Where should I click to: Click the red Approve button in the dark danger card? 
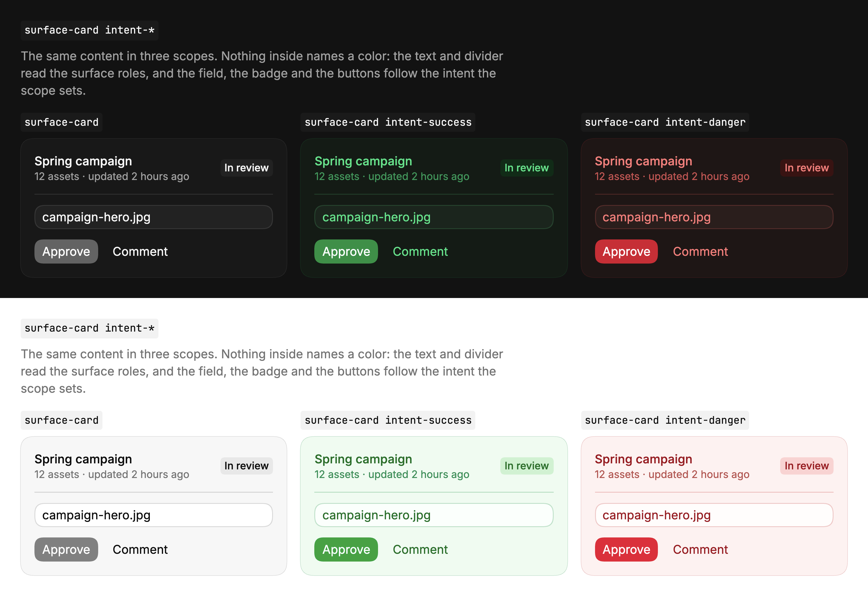pyautogui.click(x=626, y=251)
